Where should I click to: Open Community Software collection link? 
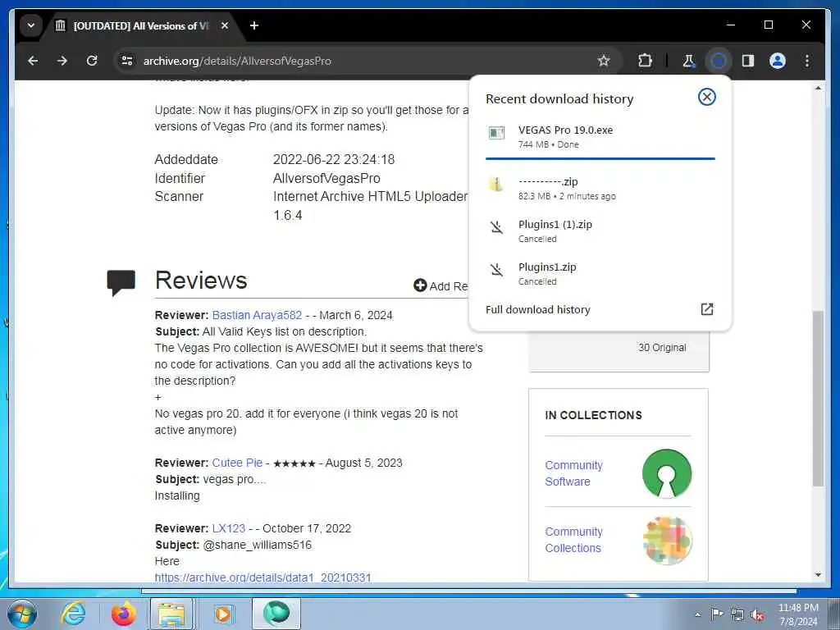(x=573, y=473)
